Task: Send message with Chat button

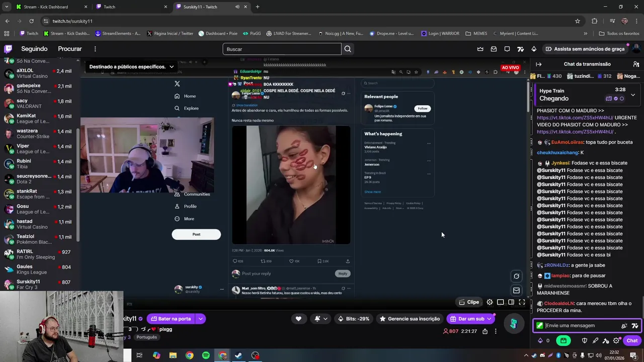Action: pyautogui.click(x=632, y=340)
